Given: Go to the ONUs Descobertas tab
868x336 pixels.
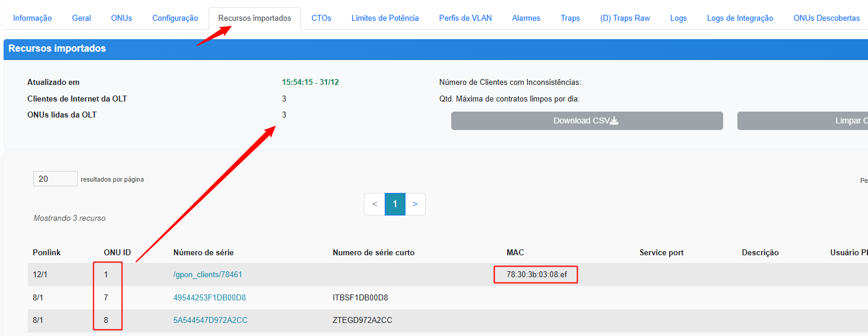Looking at the screenshot, I should click(826, 18).
